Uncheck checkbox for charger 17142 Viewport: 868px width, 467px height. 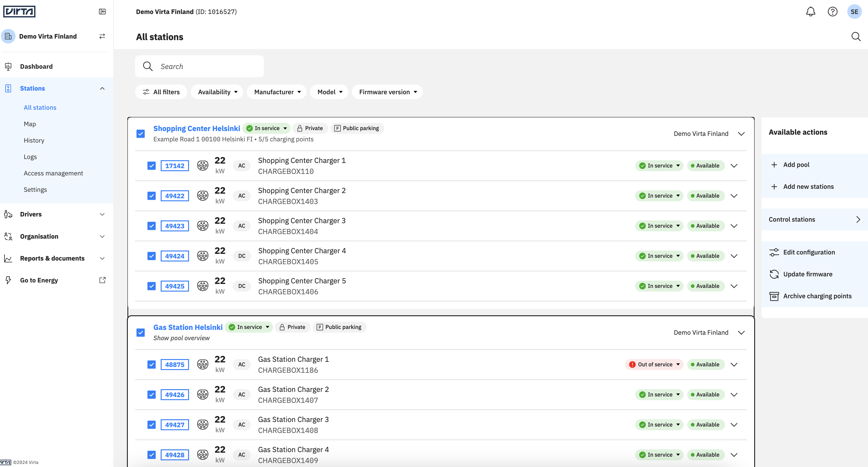151,166
